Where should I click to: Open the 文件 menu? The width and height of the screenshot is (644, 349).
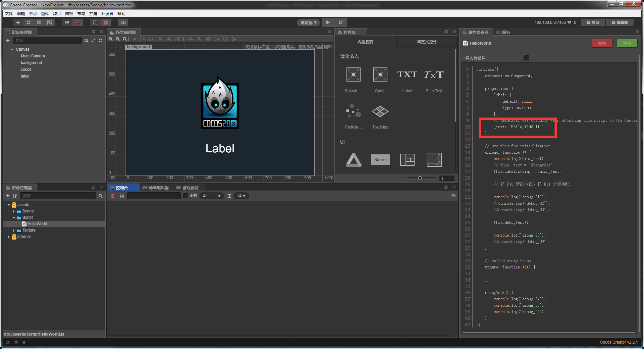9,14
